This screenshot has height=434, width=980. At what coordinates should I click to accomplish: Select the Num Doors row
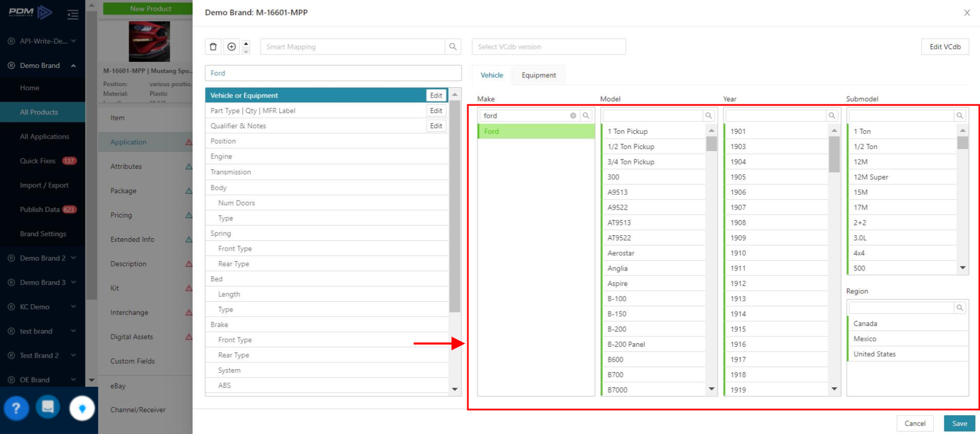pyautogui.click(x=327, y=203)
